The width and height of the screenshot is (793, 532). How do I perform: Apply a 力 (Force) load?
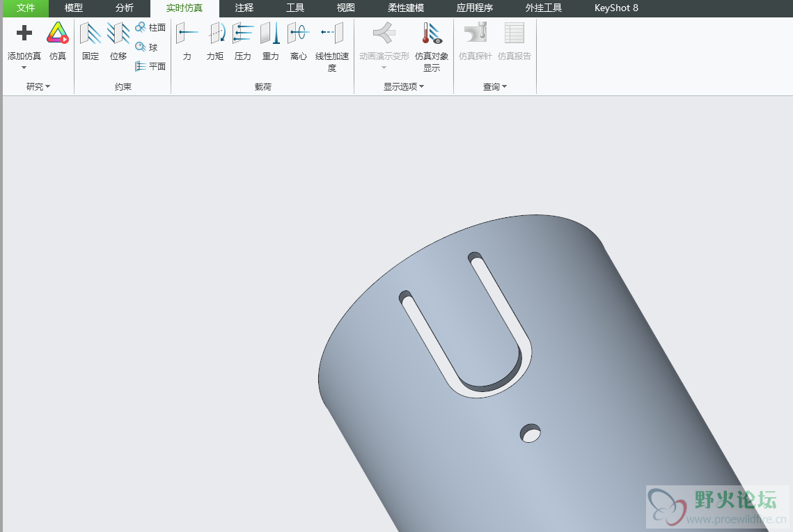[187, 33]
